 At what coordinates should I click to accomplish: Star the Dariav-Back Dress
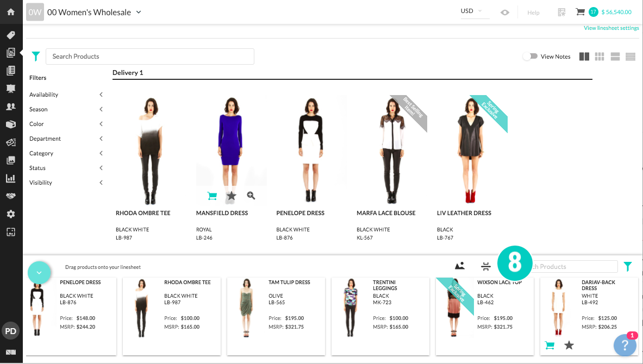[569, 345]
